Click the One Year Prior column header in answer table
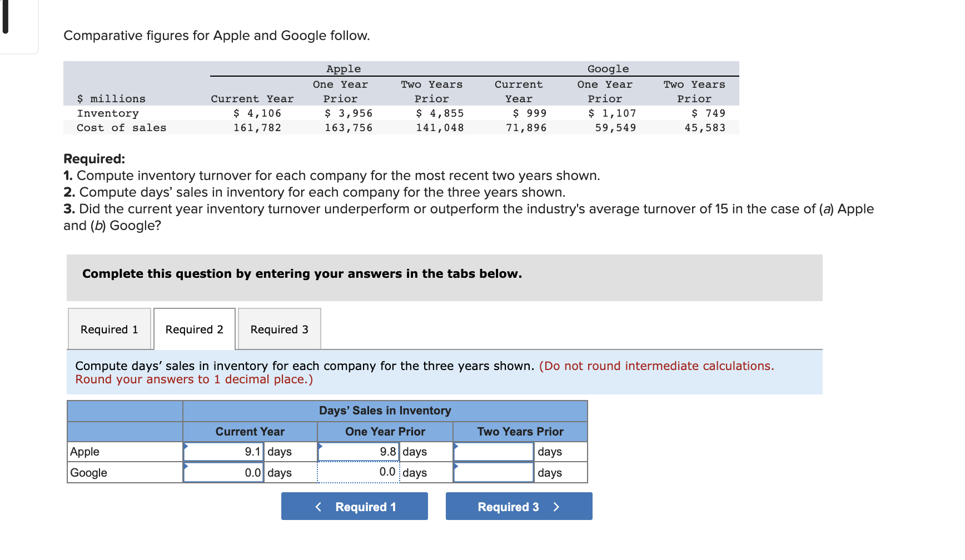The height and width of the screenshot is (560, 965). click(385, 432)
